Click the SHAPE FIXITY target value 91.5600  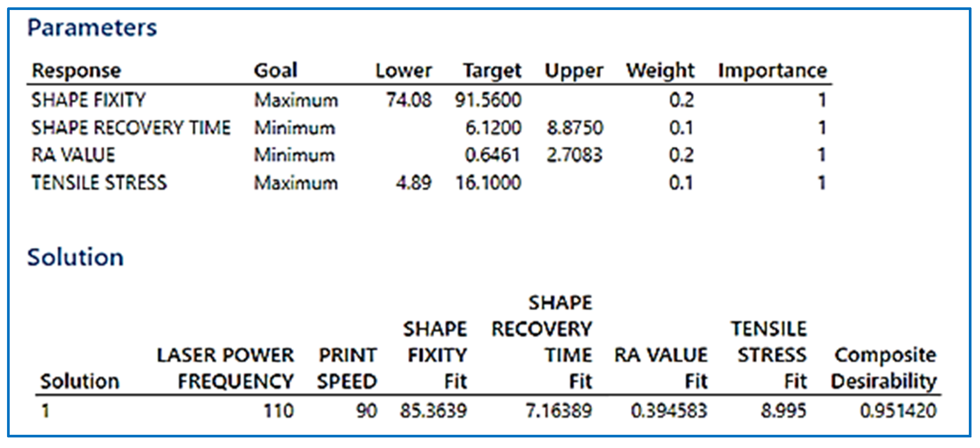click(488, 100)
